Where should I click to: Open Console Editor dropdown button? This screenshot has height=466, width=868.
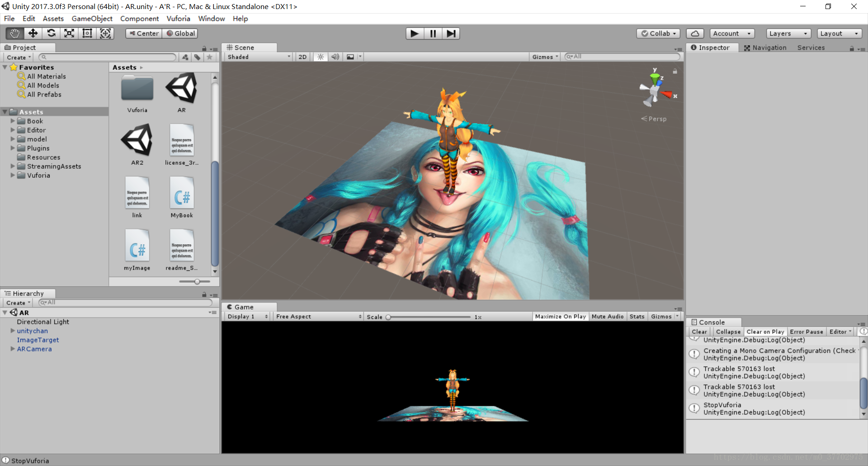(x=840, y=332)
